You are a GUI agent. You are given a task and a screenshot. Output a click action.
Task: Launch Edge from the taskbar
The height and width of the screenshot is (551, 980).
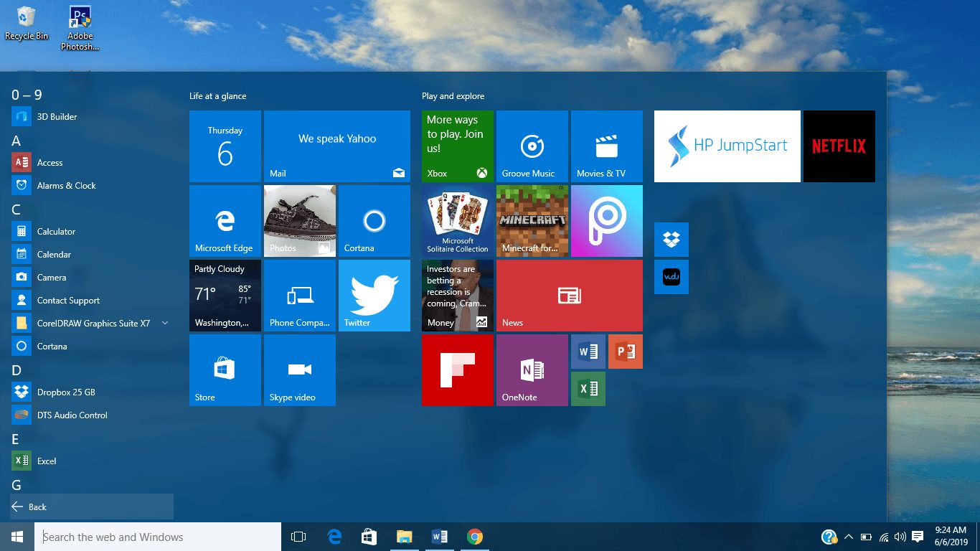coord(334,537)
